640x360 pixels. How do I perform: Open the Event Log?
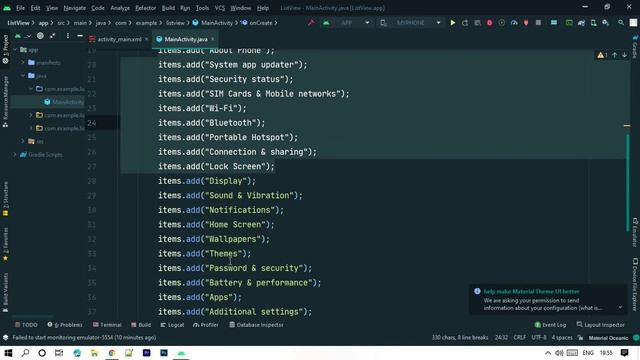(x=550, y=325)
